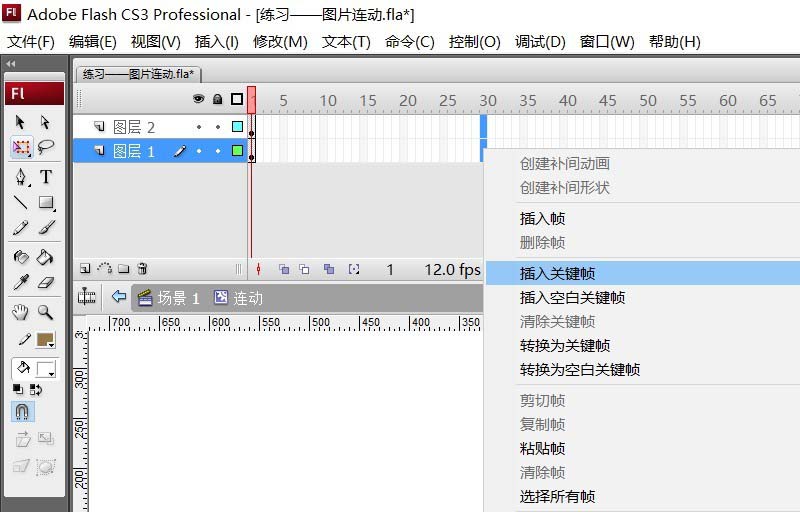800x512 pixels.
Task: Select the Pencil tool
Action: [x=20, y=227]
